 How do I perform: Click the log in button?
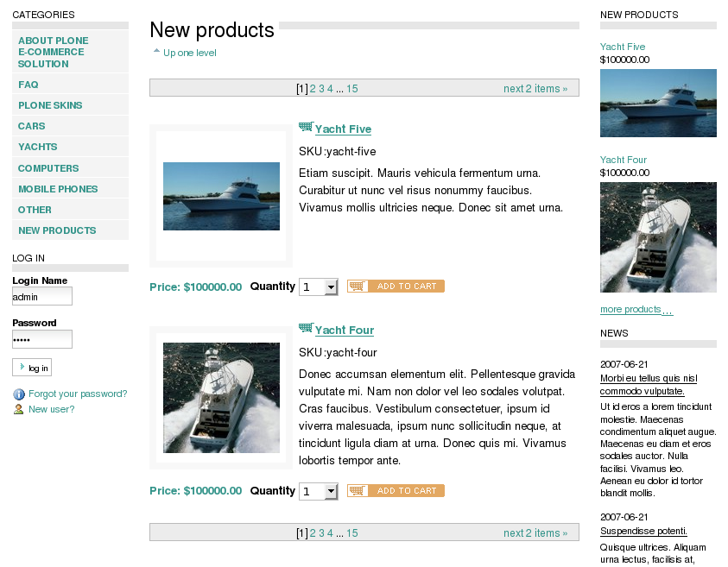click(32, 368)
